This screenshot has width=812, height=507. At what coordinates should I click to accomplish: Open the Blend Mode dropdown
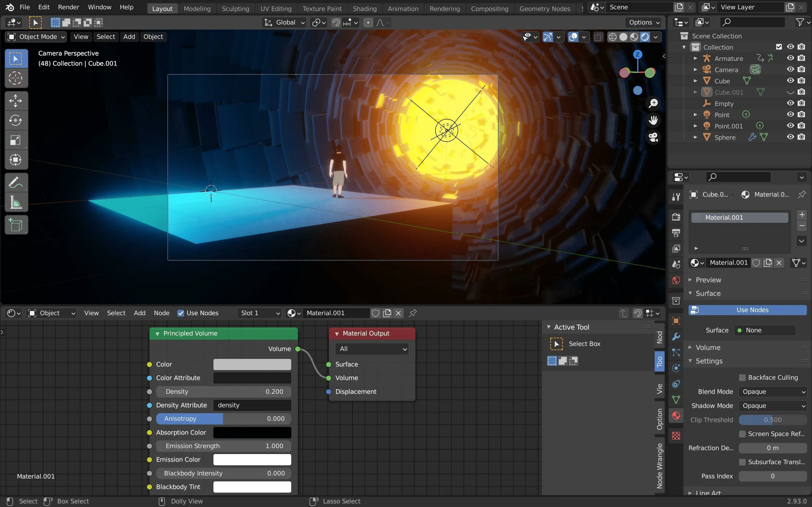773,392
